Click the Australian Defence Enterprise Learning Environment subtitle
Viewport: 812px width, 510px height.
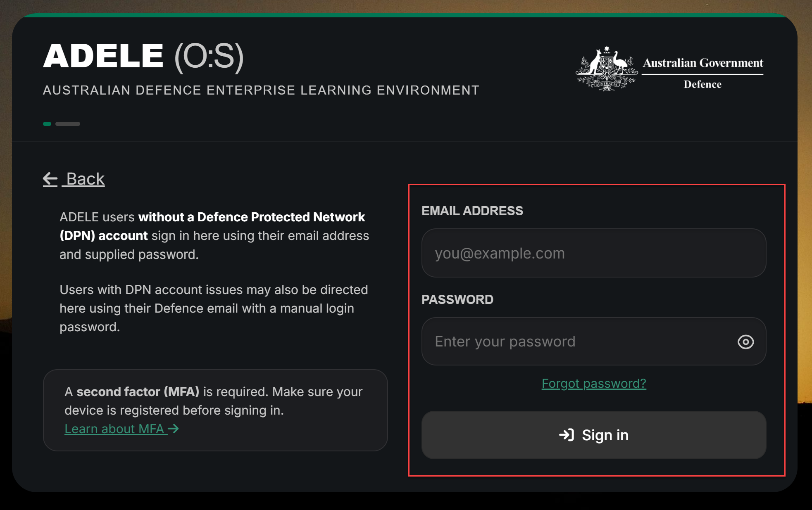(261, 90)
